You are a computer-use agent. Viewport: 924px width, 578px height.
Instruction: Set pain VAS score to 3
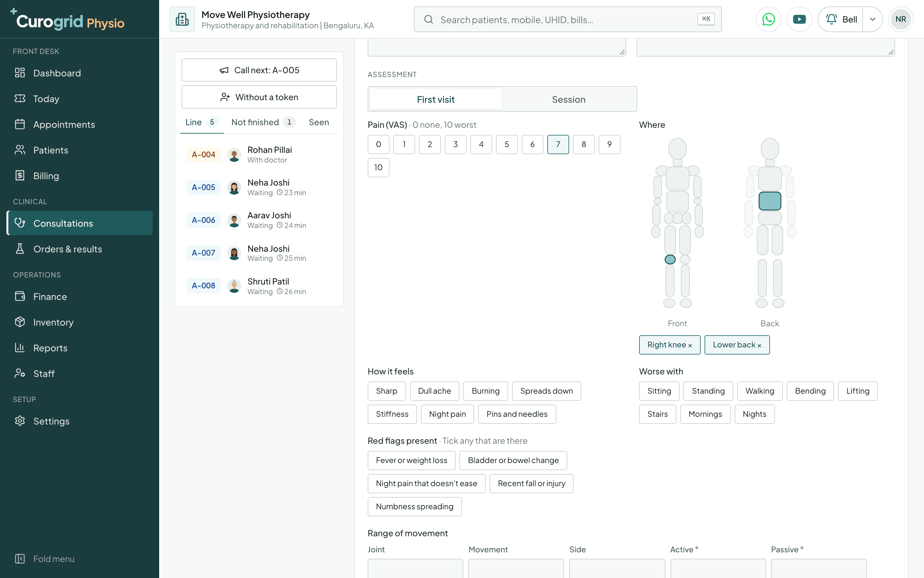455,144
